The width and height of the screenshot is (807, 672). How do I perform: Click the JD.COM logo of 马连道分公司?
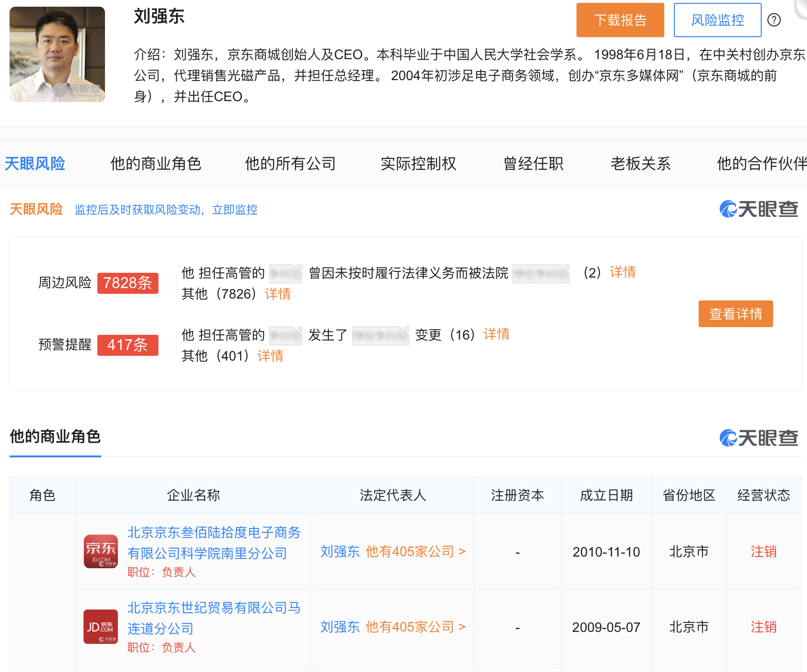101,627
